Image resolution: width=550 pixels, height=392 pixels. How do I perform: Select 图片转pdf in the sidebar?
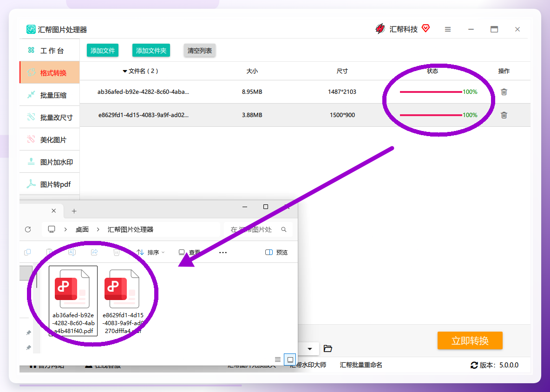(x=49, y=184)
